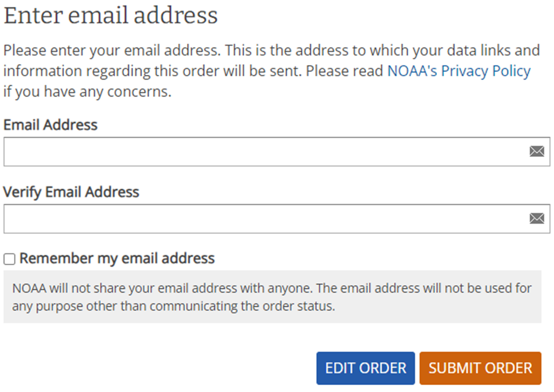
Task: Open NOAA's Privacy Policy link
Action: tap(459, 71)
